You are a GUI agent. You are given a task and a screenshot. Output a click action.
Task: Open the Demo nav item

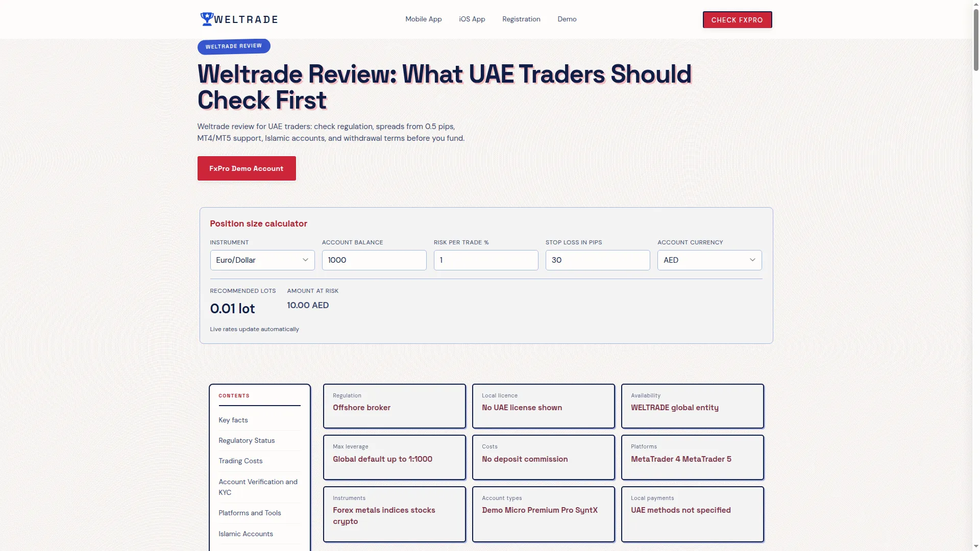pyautogui.click(x=567, y=19)
